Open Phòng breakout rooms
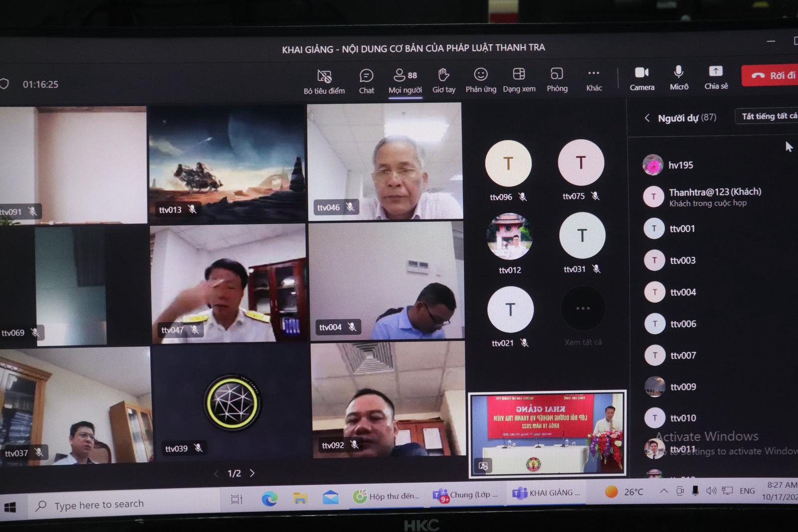The height and width of the screenshot is (532, 798). (x=557, y=79)
